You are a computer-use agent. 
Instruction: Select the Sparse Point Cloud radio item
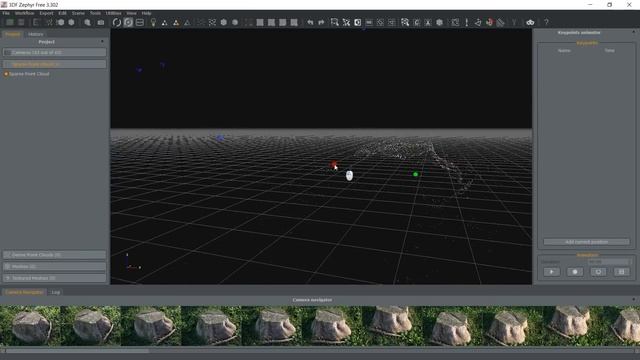27,74
